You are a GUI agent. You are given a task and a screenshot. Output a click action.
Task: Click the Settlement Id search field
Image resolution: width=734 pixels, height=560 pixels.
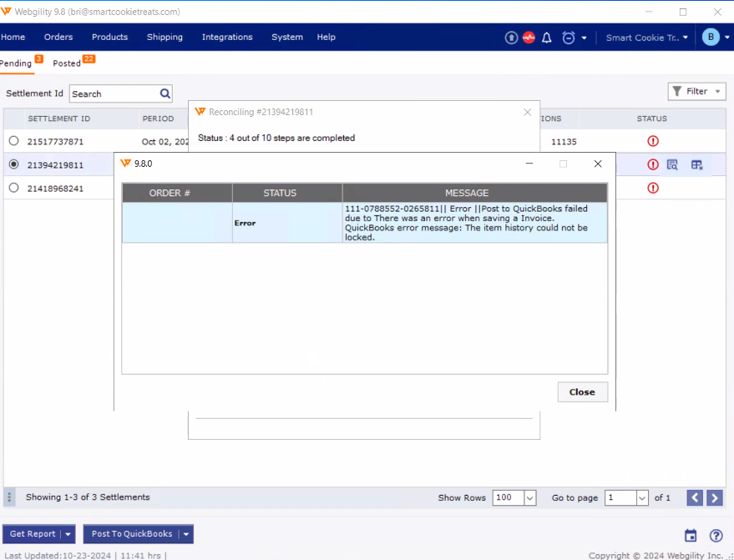[114, 94]
